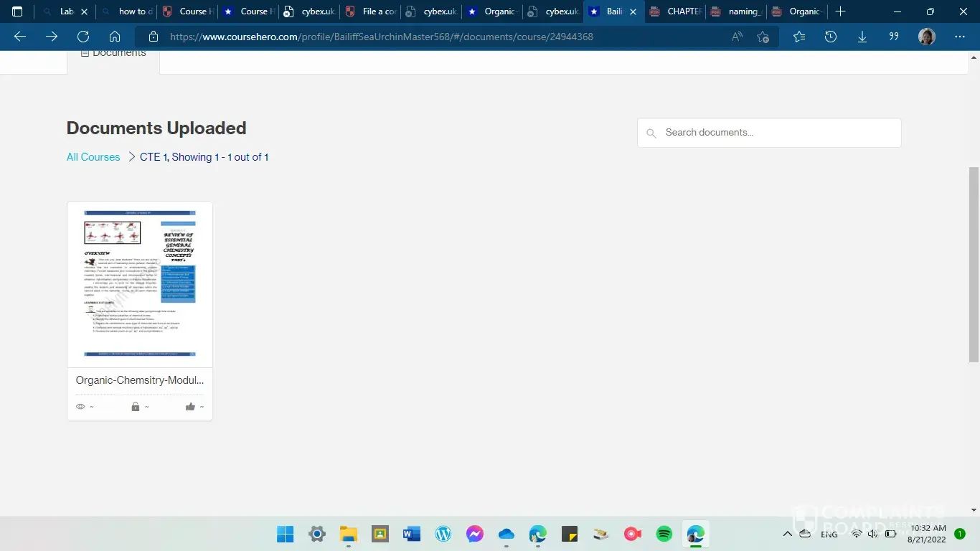This screenshot has height=551, width=980.
Task: Click the browser address bar URL
Action: (381, 37)
